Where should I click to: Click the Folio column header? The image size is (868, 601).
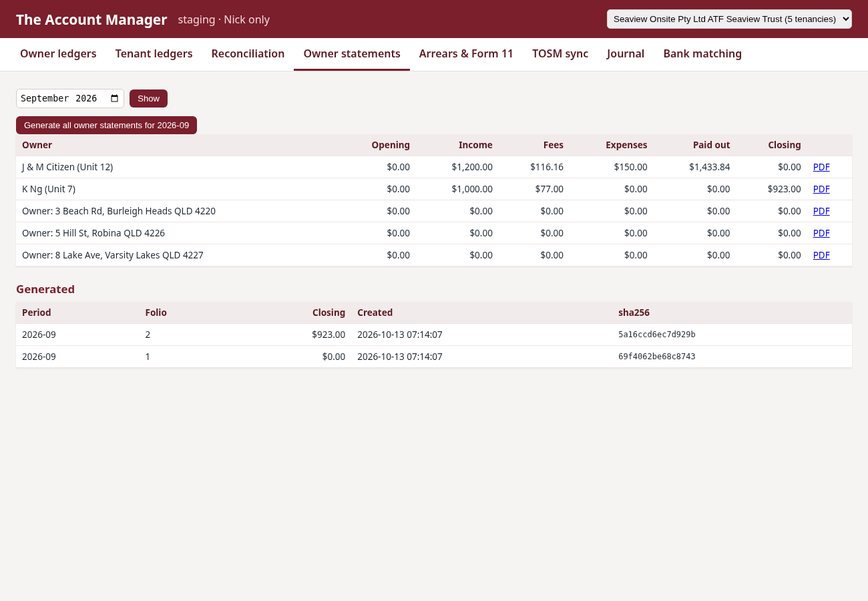tap(156, 313)
